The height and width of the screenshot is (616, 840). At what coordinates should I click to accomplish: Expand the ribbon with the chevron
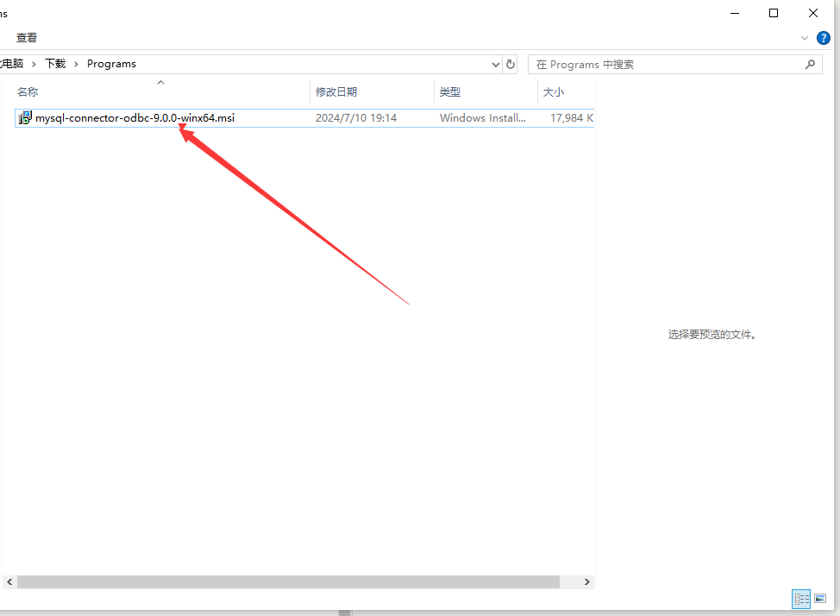tap(804, 38)
